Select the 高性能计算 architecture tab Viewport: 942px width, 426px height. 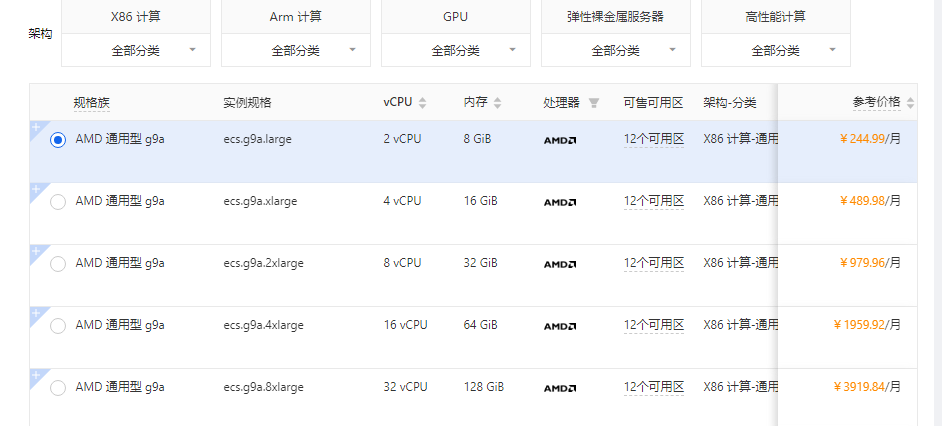pyautogui.click(x=775, y=17)
